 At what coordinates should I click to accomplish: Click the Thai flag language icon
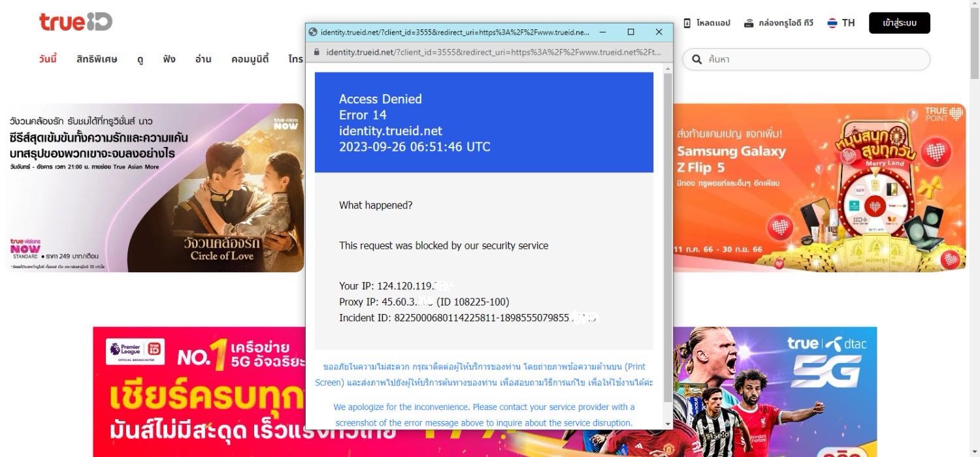click(x=832, y=23)
